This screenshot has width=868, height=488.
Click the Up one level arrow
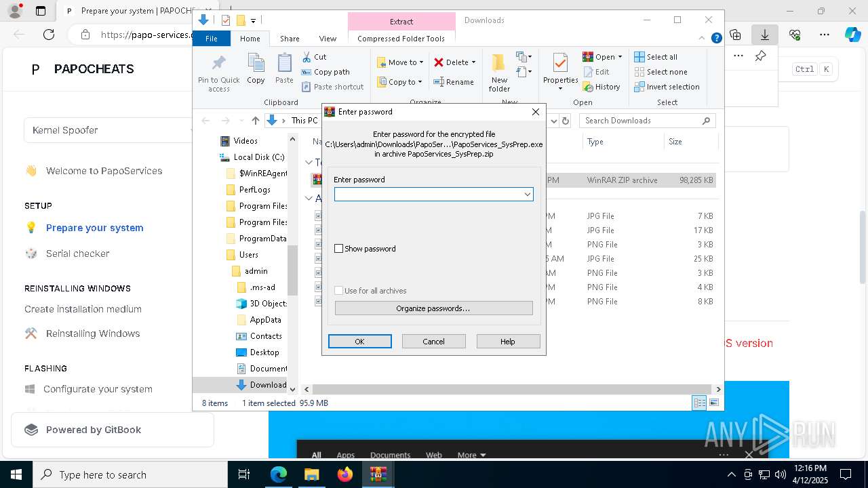click(x=255, y=121)
